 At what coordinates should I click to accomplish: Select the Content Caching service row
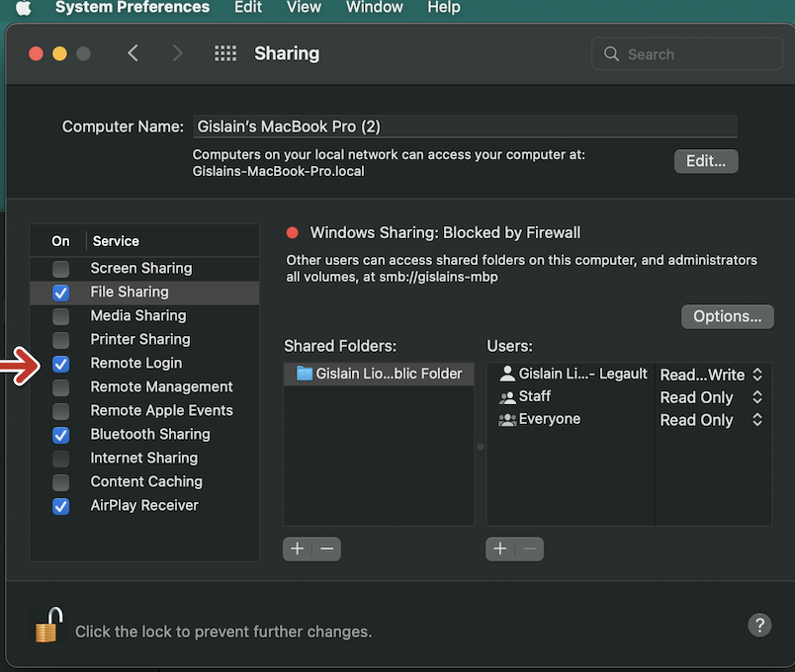point(144,482)
